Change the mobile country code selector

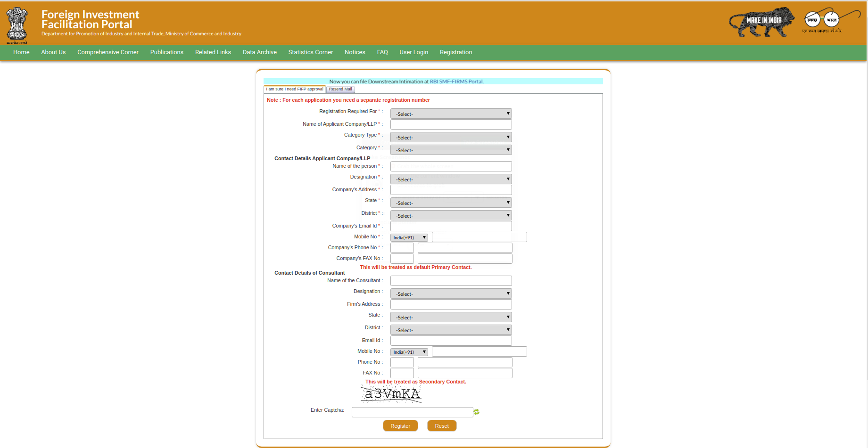click(x=408, y=237)
